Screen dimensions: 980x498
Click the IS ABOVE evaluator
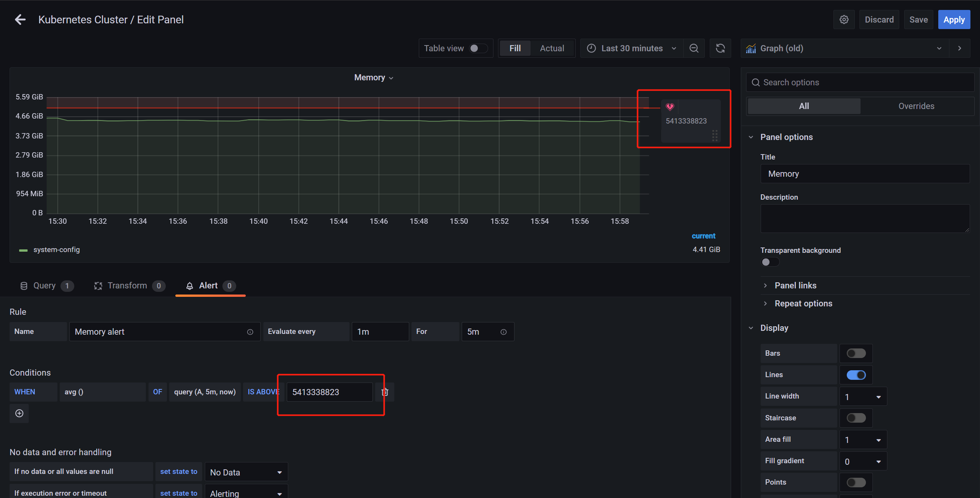(263, 392)
